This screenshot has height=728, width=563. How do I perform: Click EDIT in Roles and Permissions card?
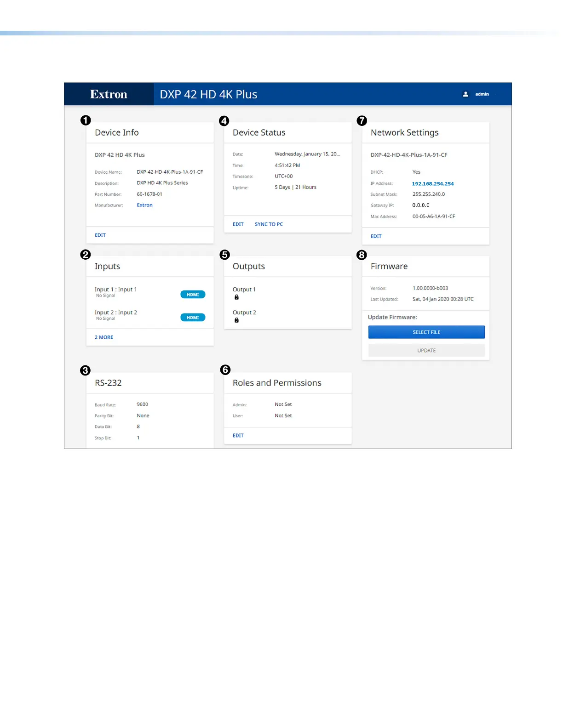(x=238, y=436)
